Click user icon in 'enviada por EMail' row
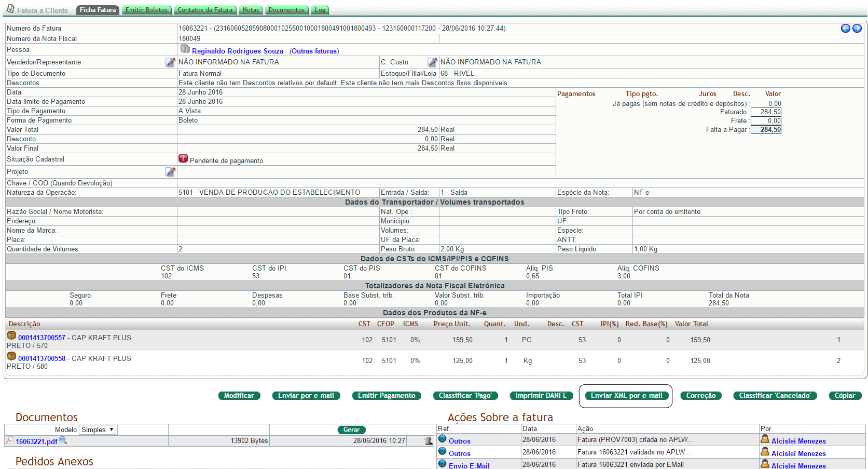Image resolution: width=868 pixels, height=469 pixels. (x=765, y=464)
